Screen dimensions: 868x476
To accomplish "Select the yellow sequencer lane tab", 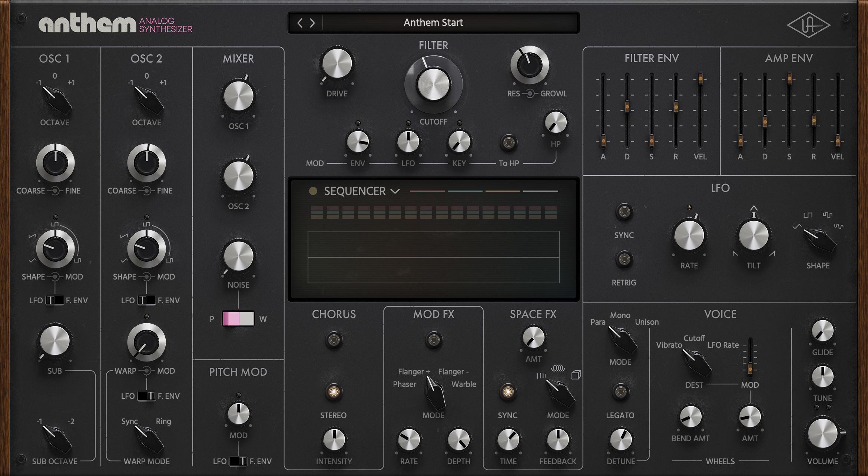I will tap(503, 191).
